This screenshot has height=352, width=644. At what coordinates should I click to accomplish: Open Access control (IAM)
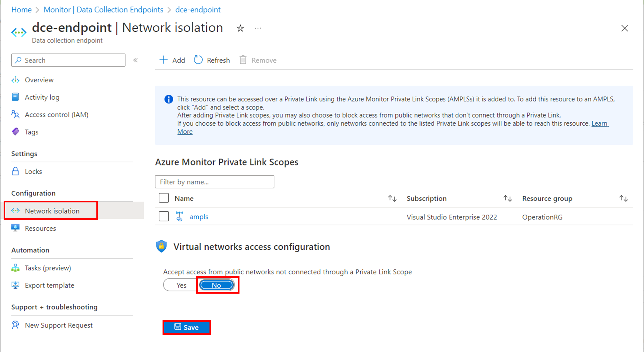tap(56, 115)
